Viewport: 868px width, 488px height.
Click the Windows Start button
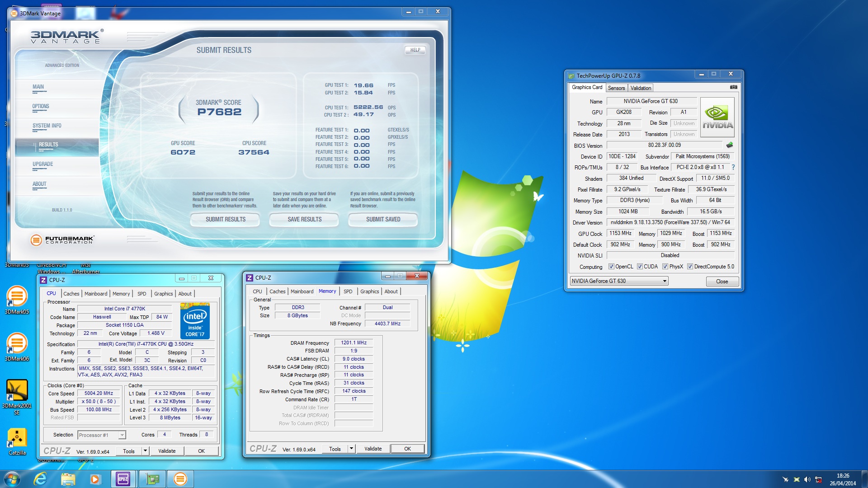pyautogui.click(x=12, y=479)
